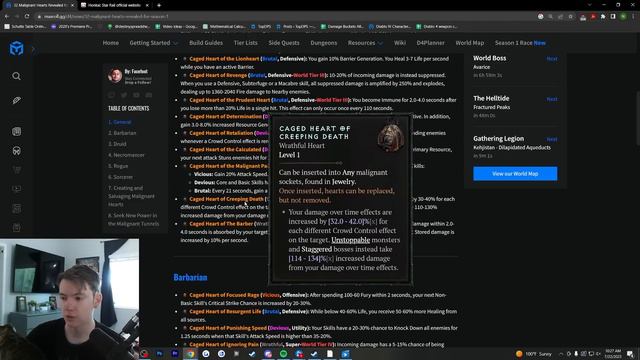Open Chrome from the Windows taskbar

(x=191, y=353)
